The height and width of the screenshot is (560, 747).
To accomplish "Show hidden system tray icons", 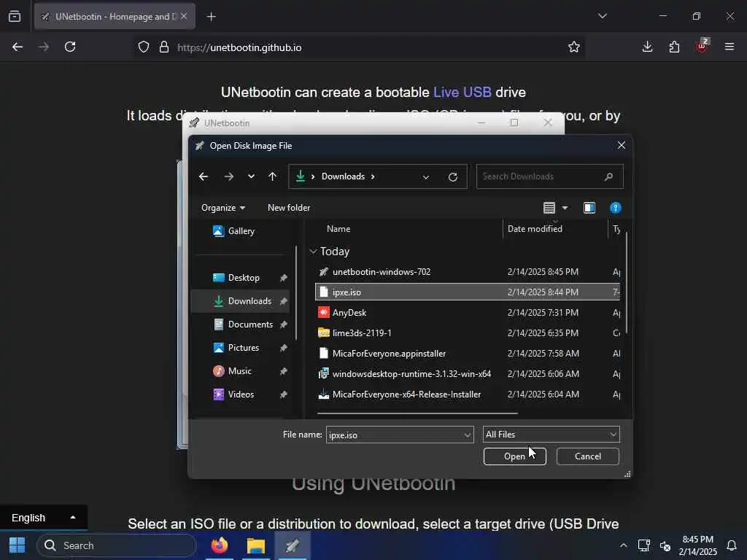I will [x=623, y=545].
